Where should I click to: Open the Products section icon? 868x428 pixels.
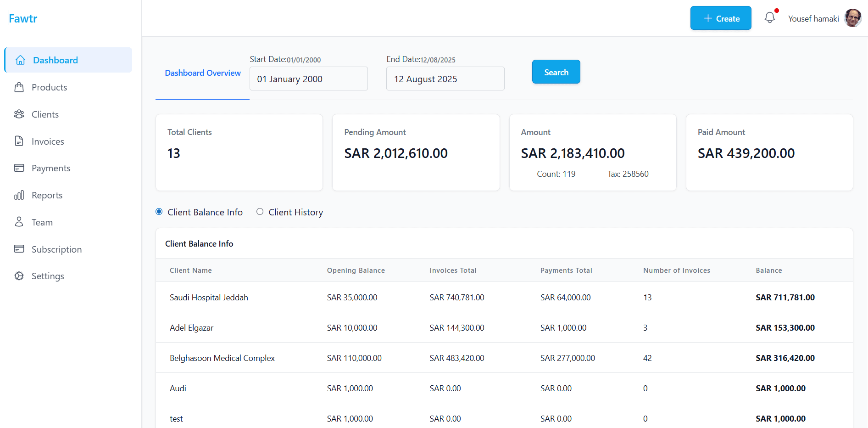pos(19,87)
